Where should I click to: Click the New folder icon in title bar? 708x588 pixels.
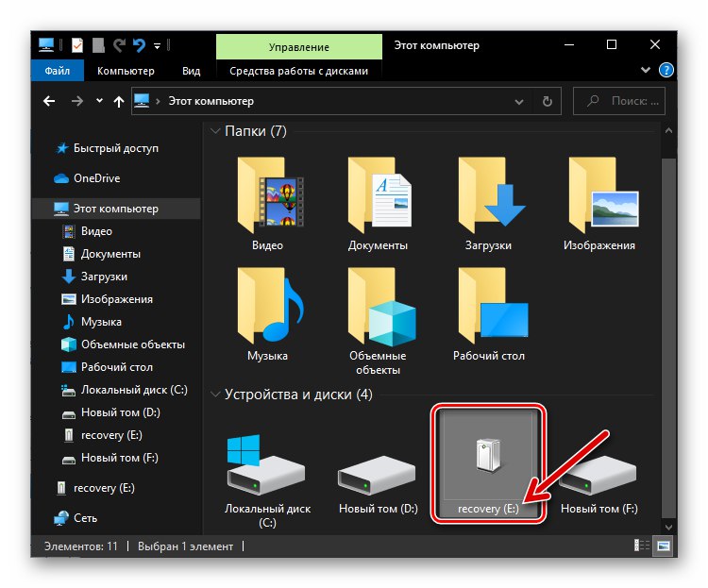98,45
